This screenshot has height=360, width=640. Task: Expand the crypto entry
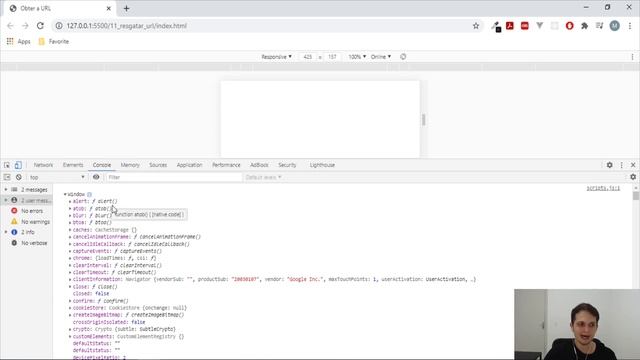point(70,329)
